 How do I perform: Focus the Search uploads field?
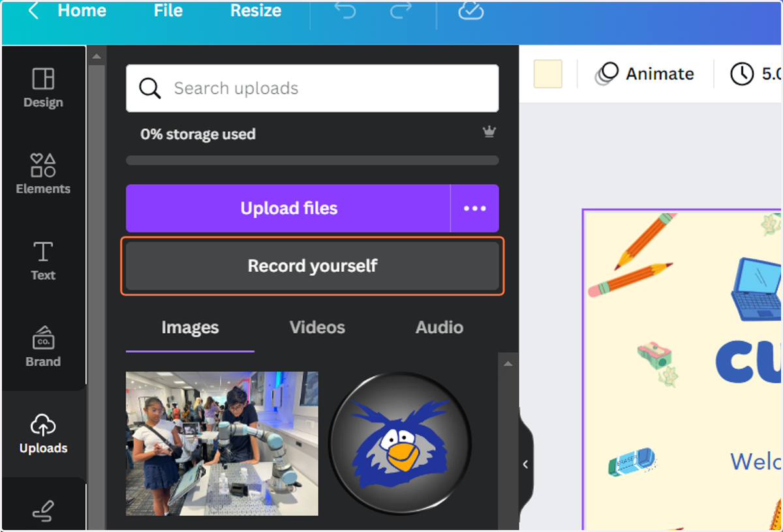tap(313, 88)
